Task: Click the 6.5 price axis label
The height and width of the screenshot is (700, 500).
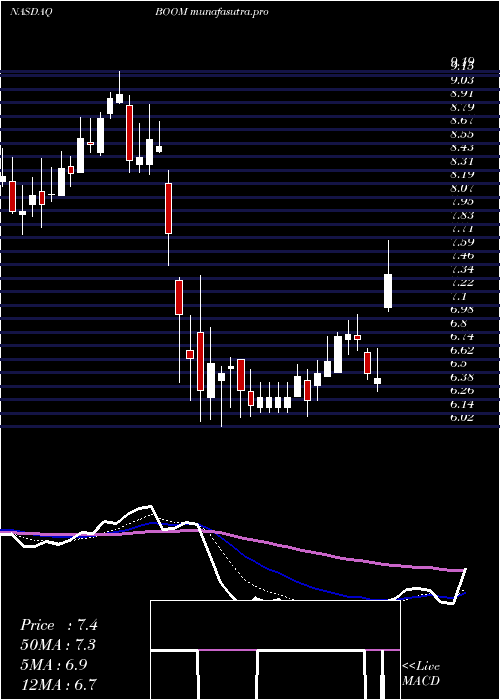Action: [x=460, y=363]
